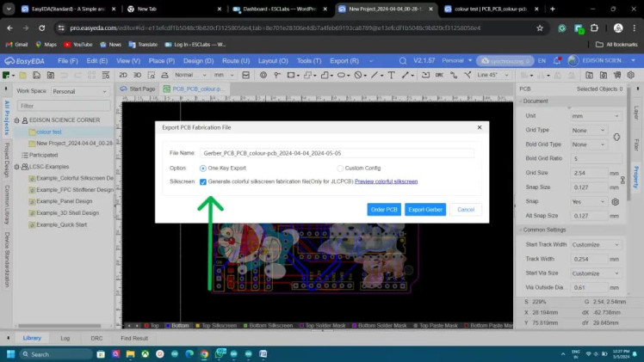Open the Preview colorful silkscreen link
The image size is (644, 362).
pos(386,181)
